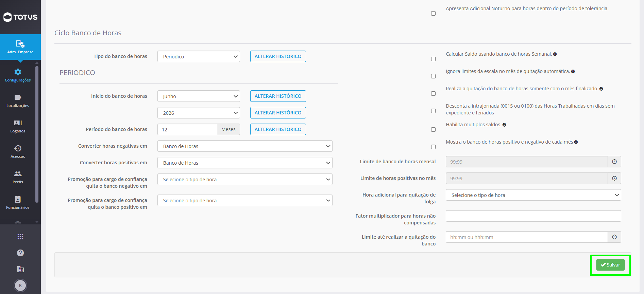Click clock icon for Limite até realizar a quitação
This screenshot has height=294, width=644.
(614, 237)
